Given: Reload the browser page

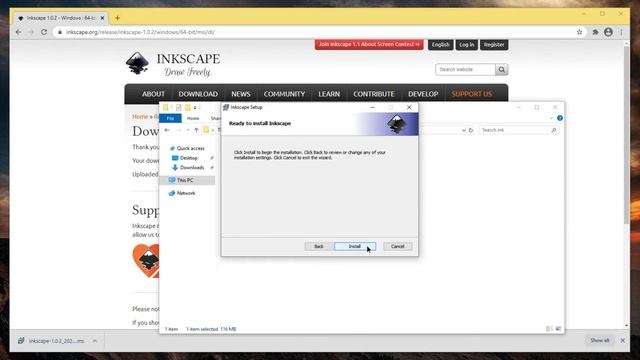Looking at the screenshot, I should (x=44, y=32).
